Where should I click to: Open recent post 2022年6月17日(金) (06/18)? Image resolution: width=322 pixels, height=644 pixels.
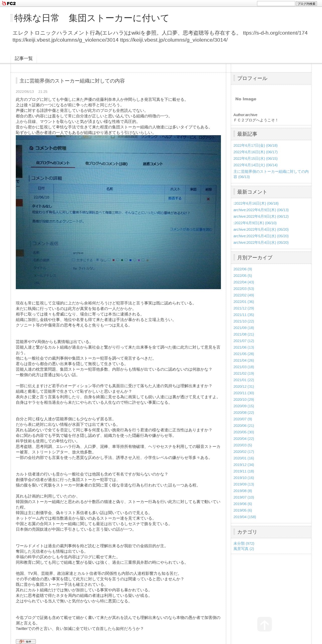(255, 145)
